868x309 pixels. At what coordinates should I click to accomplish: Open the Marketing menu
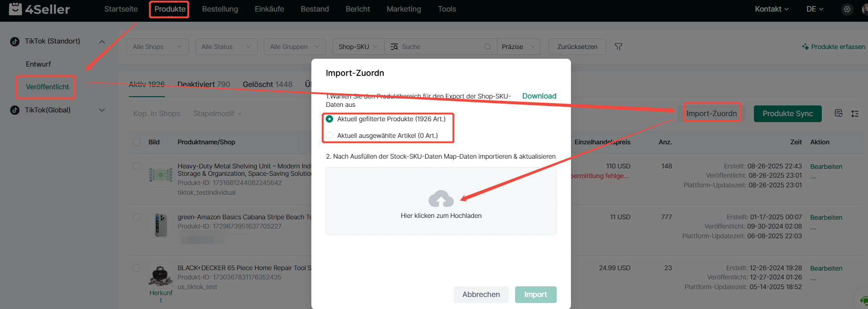tap(404, 9)
